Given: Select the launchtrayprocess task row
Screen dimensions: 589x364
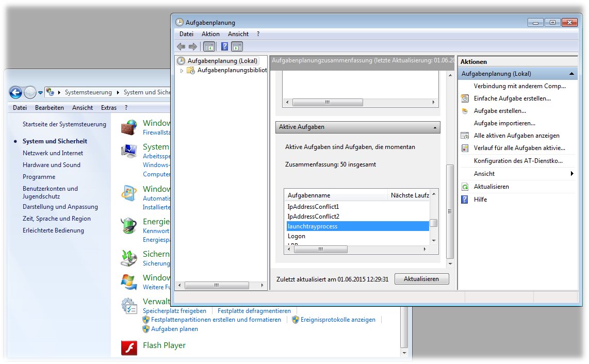Looking at the screenshot, I should click(357, 226).
